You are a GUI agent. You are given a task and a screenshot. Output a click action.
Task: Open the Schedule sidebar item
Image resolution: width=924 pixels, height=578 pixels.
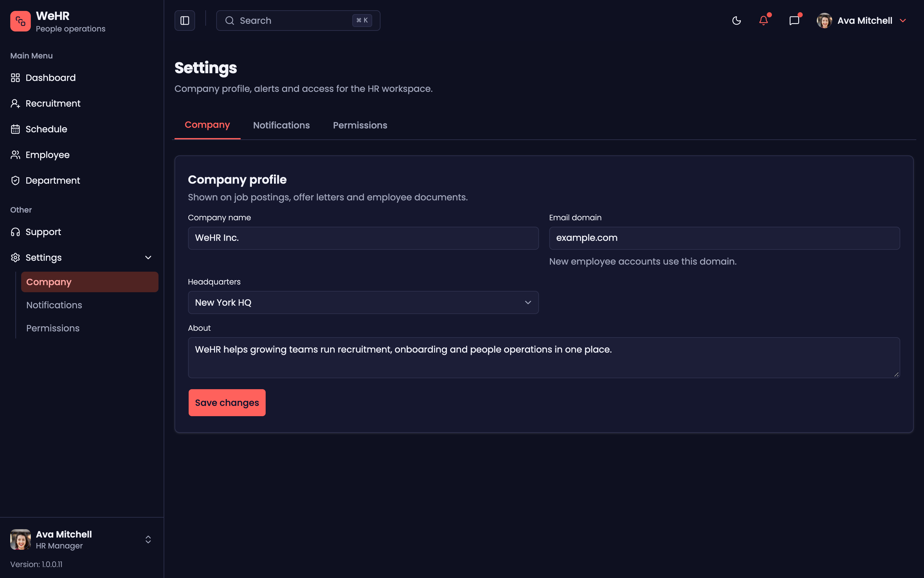(82, 129)
